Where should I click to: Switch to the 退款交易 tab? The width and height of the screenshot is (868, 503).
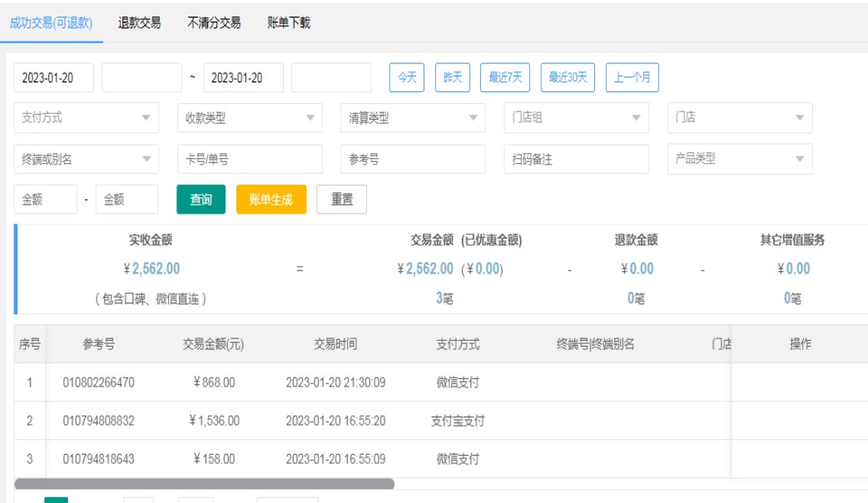[x=139, y=23]
